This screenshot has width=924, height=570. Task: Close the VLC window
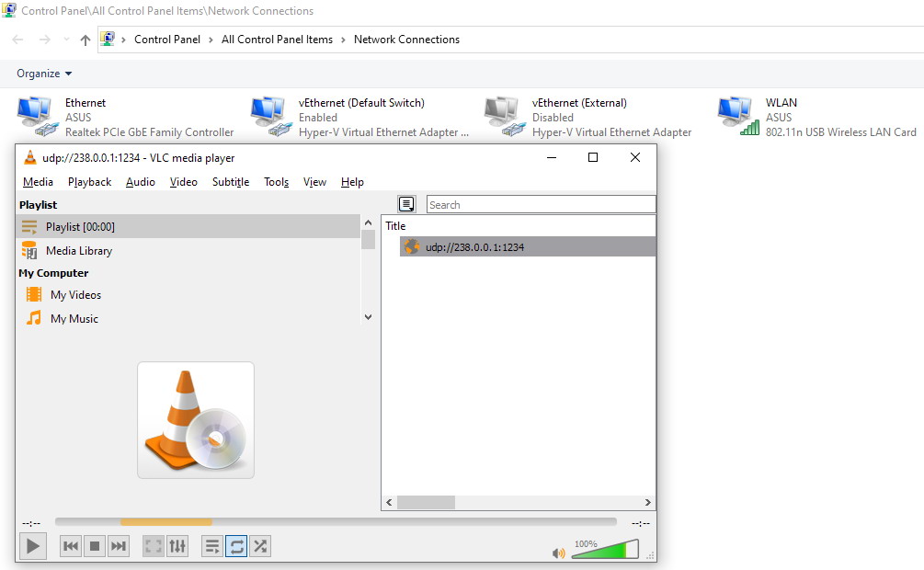pyautogui.click(x=634, y=157)
